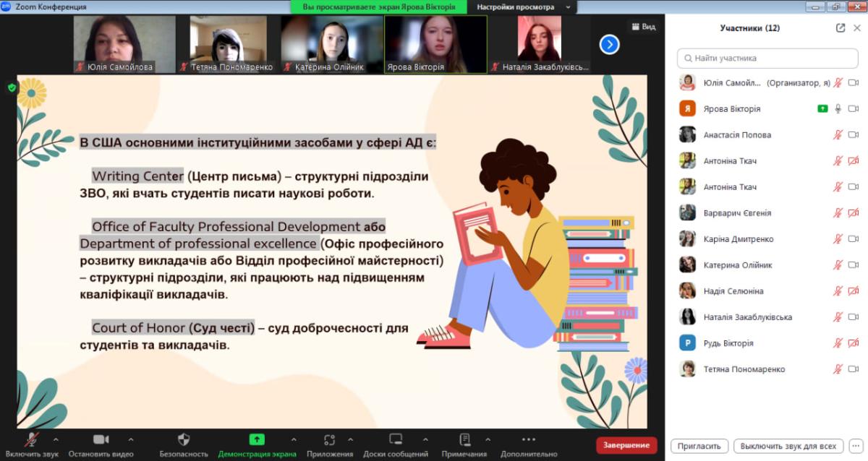Click Тетяна Пономаренко's camera icon in list
This screenshot has width=868, height=461.
point(854,369)
